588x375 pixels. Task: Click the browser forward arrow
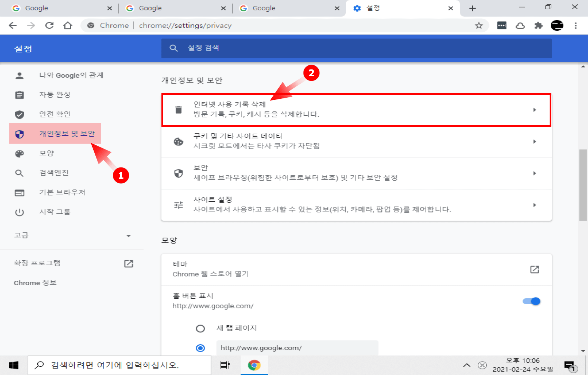click(x=31, y=25)
